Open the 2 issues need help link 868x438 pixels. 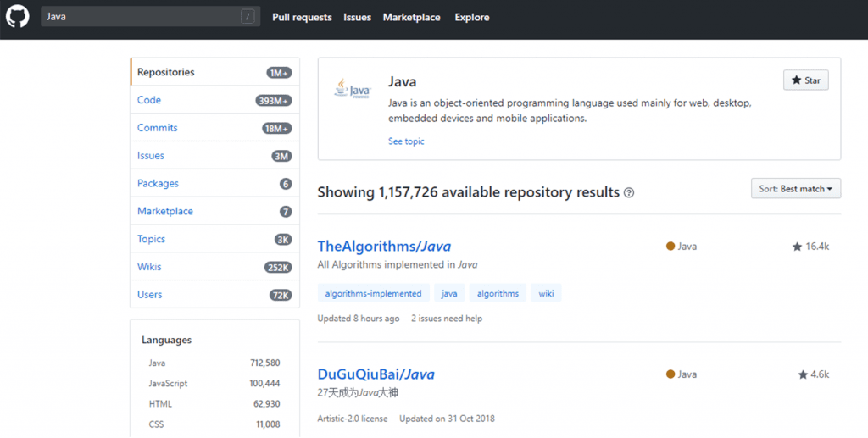coord(446,319)
